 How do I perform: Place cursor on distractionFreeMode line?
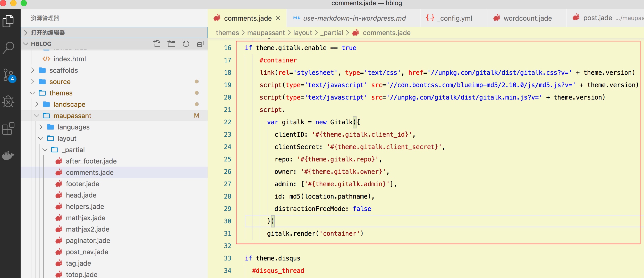pos(323,209)
